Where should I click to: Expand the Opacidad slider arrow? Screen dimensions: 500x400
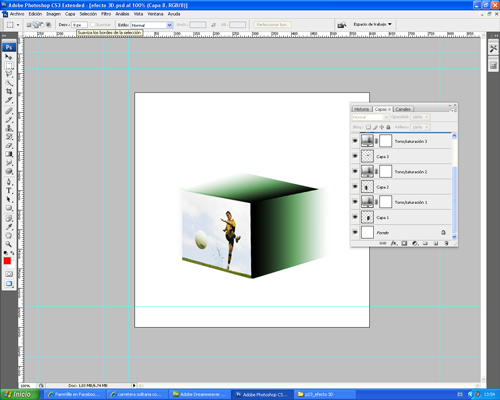427,117
